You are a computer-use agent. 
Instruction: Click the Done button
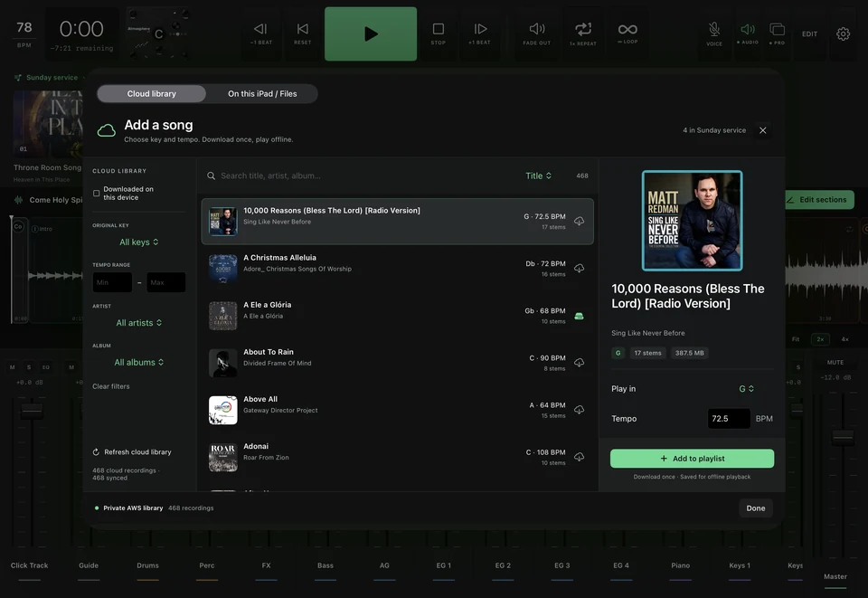click(756, 508)
